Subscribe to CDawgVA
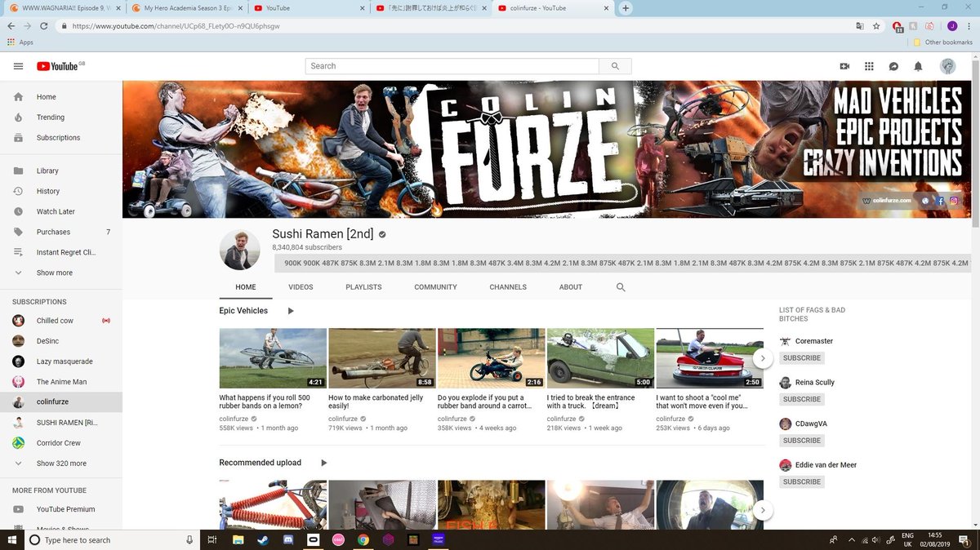 (x=802, y=441)
